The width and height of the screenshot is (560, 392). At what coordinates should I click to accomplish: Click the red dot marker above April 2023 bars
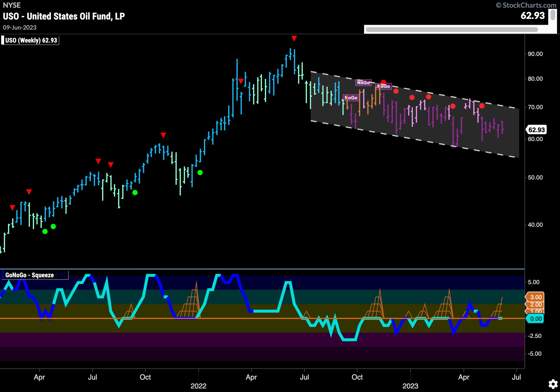[x=482, y=106]
